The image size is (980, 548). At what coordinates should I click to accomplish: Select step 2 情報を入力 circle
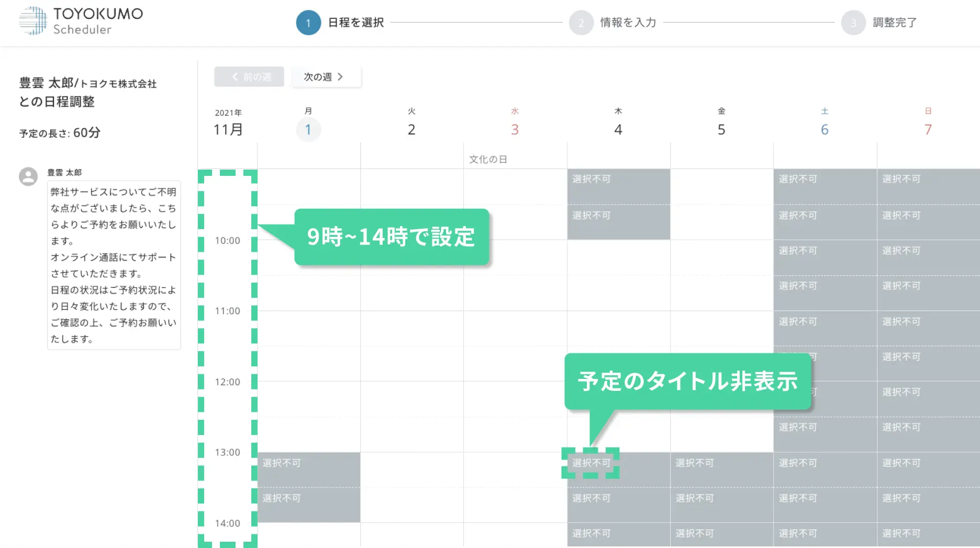click(581, 23)
